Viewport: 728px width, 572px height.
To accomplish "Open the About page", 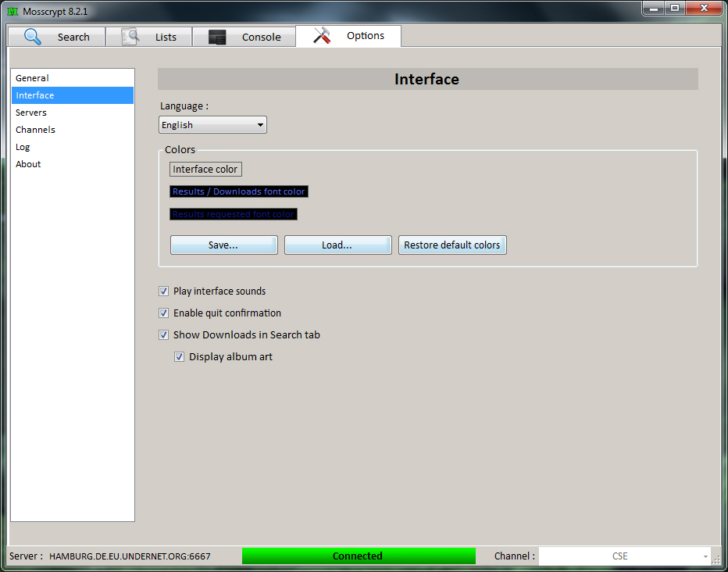I will coord(73,164).
